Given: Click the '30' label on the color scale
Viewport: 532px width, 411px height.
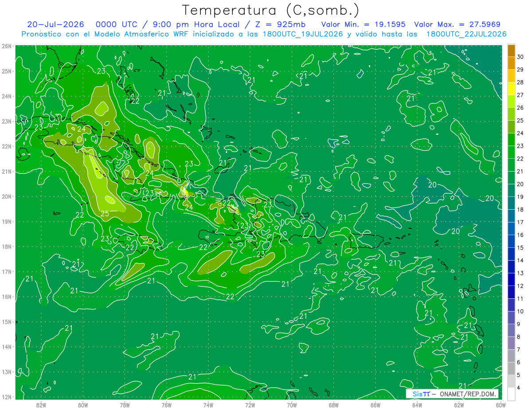Looking at the screenshot, I should [x=520, y=57].
